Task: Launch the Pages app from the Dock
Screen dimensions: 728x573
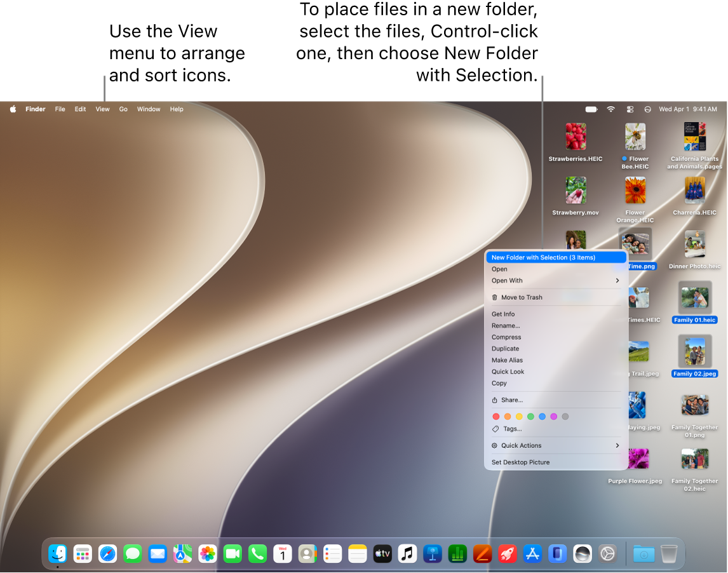Action: coord(482,553)
